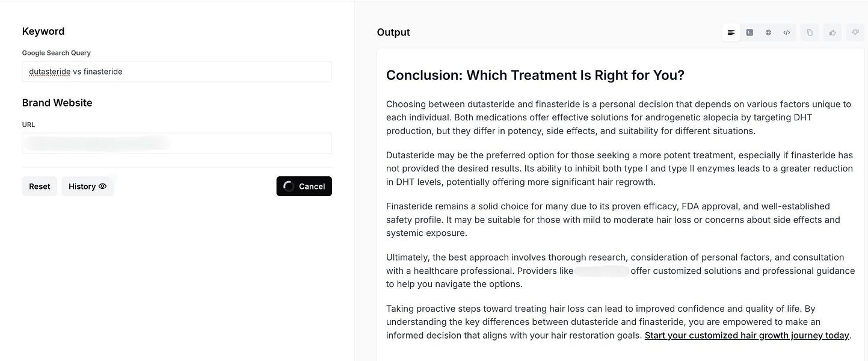
Task: Show output as code with angle-bracket icon
Action: (x=786, y=32)
